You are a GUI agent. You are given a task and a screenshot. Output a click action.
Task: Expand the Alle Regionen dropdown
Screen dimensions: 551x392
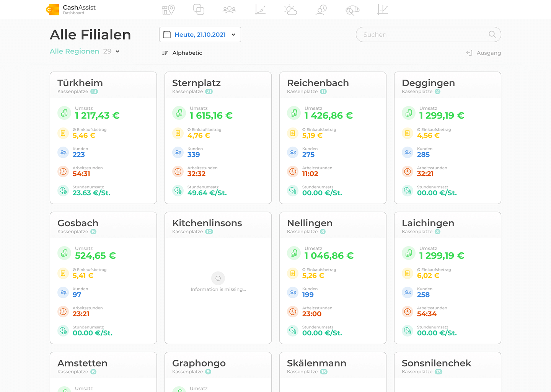pos(85,51)
